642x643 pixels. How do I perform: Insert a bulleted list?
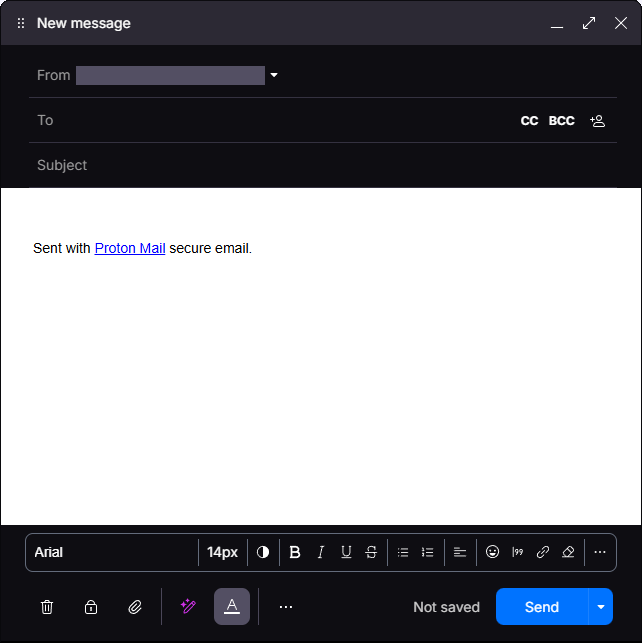[403, 552]
